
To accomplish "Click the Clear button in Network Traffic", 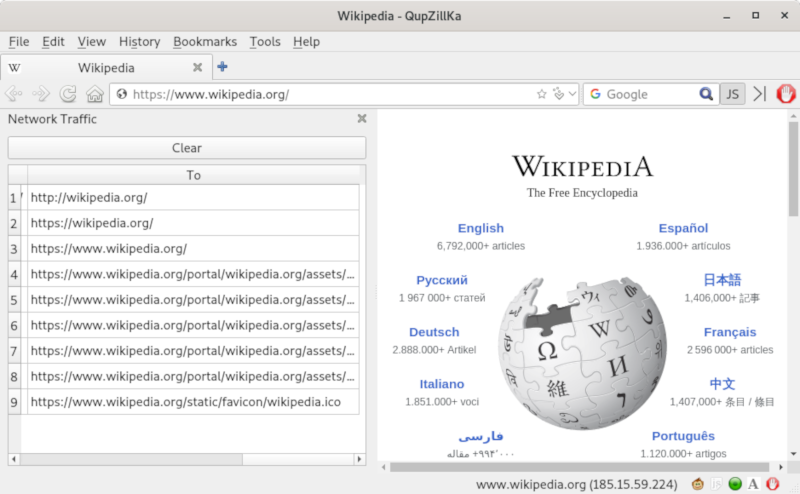I will [187, 148].
